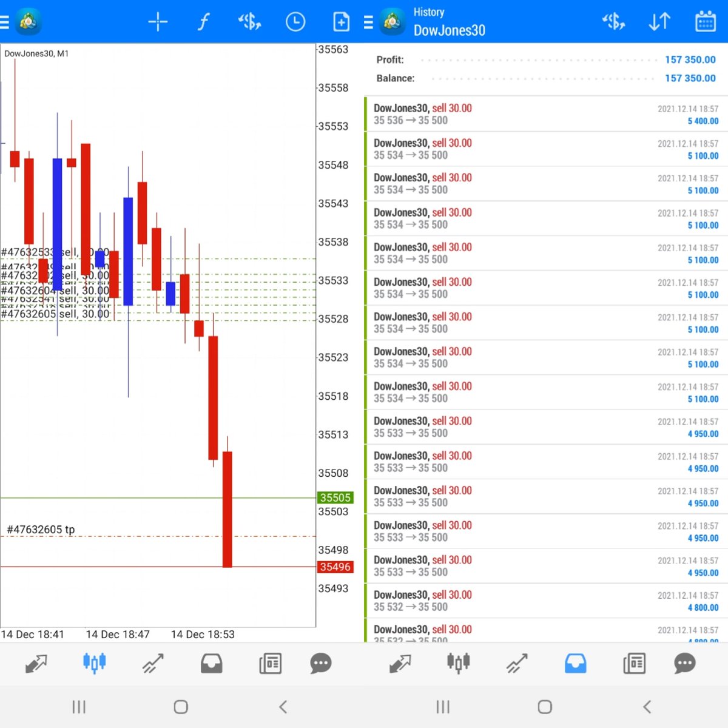Tap the 35518 price scale label

pyautogui.click(x=333, y=397)
